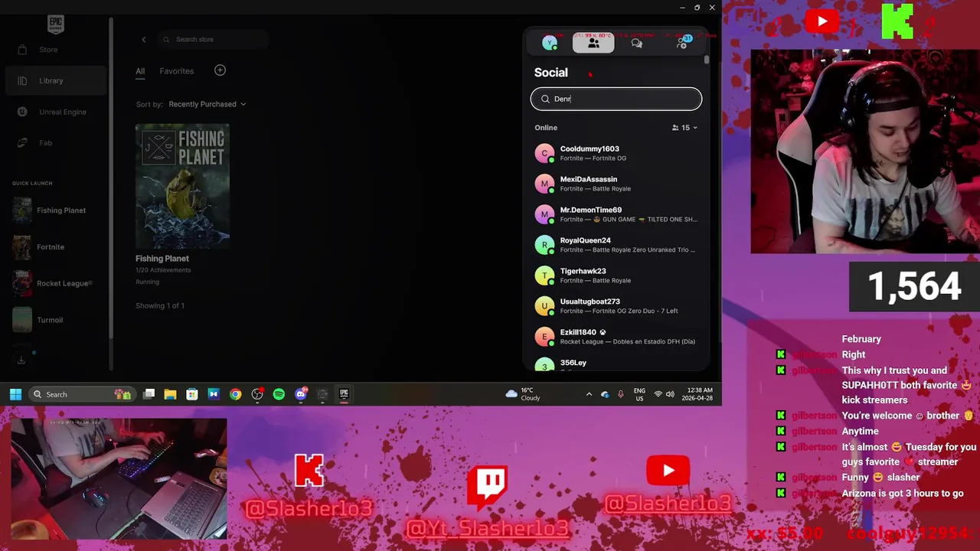Open the chat messages icon in Social panel

tap(637, 44)
